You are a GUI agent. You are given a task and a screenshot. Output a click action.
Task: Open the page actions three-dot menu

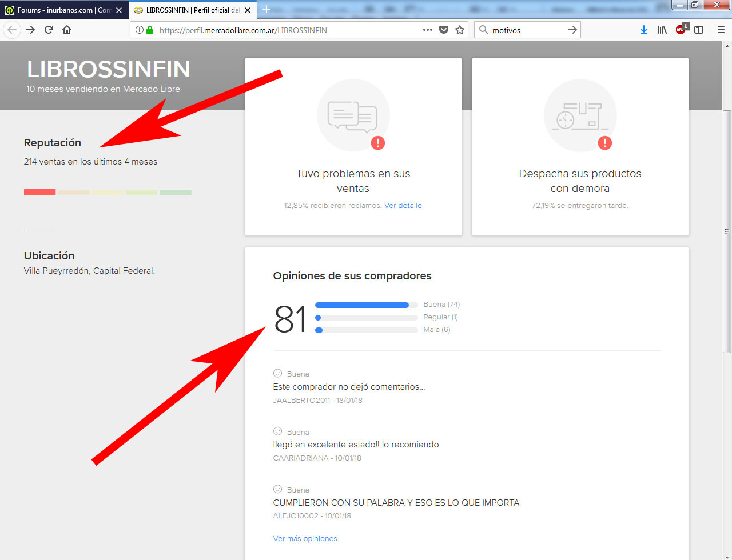tap(428, 30)
